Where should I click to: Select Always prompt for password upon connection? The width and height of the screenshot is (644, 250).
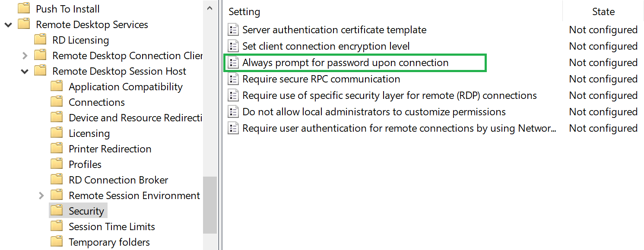click(345, 63)
